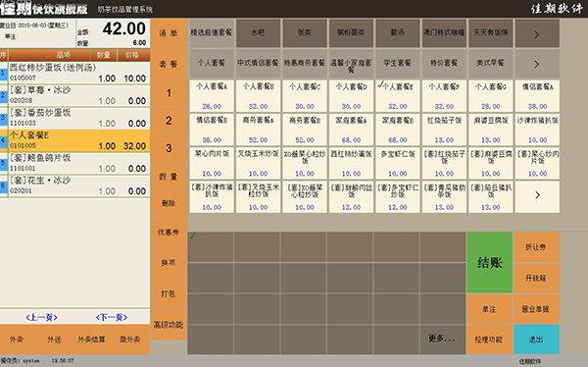
Task: Click the number 1 side button
Action: tap(169, 93)
